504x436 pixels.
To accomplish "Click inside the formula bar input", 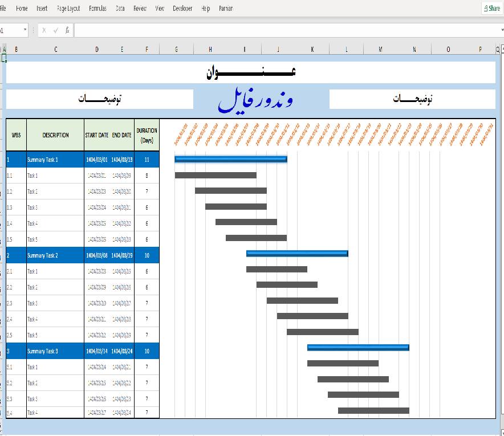I will [x=286, y=30].
